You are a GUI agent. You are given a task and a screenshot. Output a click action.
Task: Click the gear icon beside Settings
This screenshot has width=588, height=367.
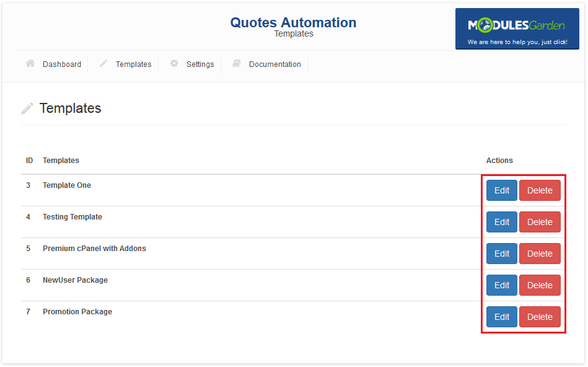pos(174,64)
